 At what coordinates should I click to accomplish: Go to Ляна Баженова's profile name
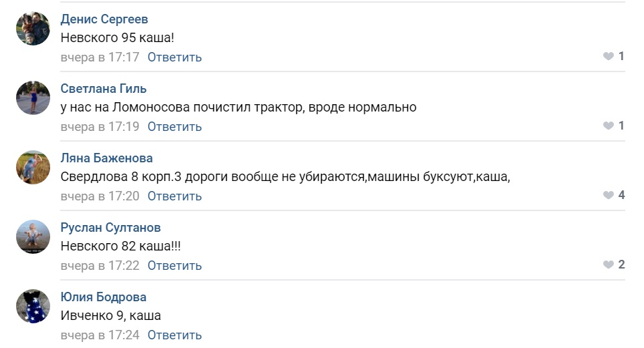(x=106, y=158)
